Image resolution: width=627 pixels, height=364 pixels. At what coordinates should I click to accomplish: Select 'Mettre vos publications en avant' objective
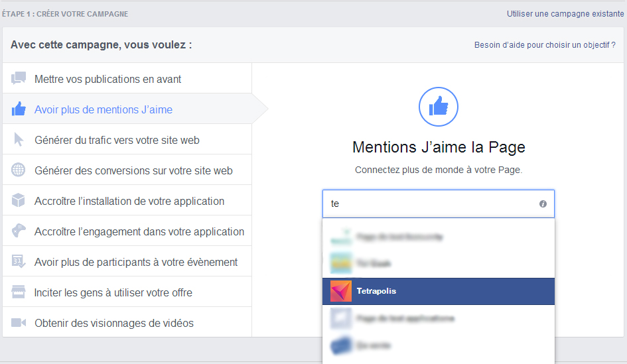point(127,79)
